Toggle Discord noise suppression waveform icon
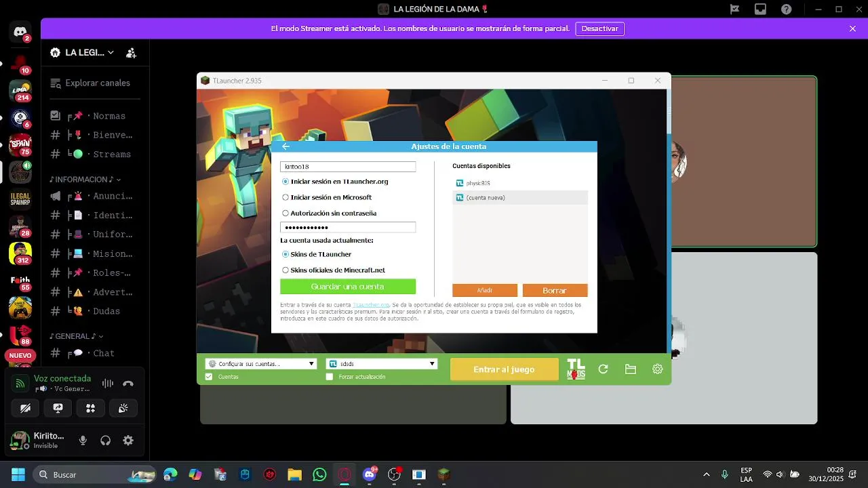This screenshot has height=488, width=868. coord(107,384)
